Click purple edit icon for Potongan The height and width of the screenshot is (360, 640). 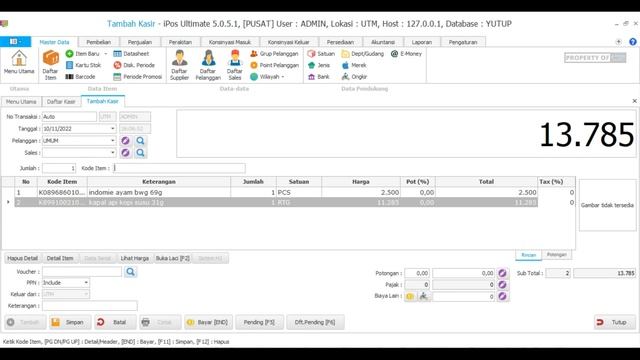[x=502, y=273]
